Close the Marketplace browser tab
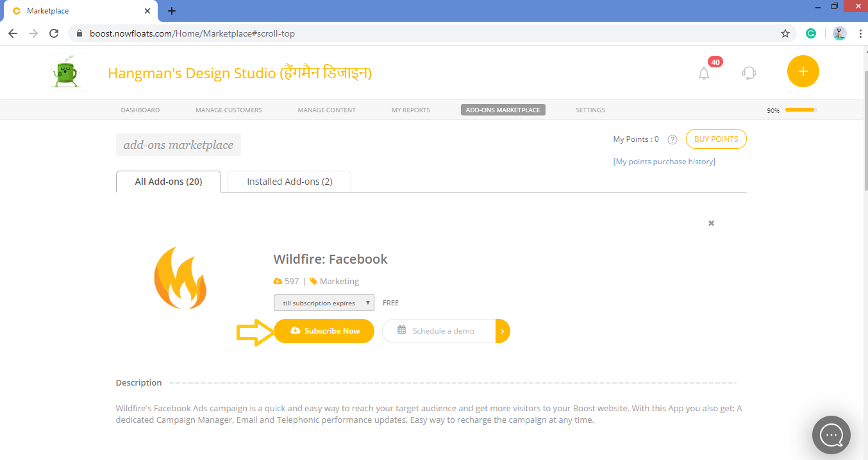 click(x=147, y=11)
